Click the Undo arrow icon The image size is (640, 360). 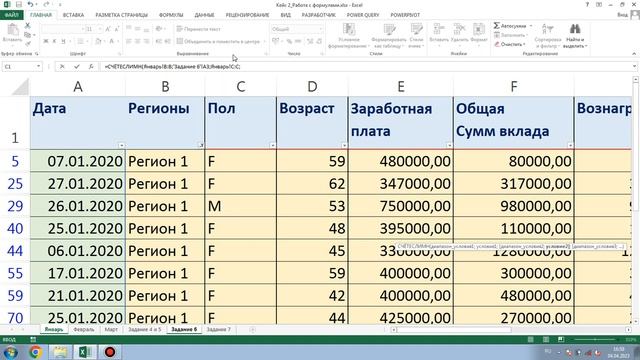coord(31,4)
